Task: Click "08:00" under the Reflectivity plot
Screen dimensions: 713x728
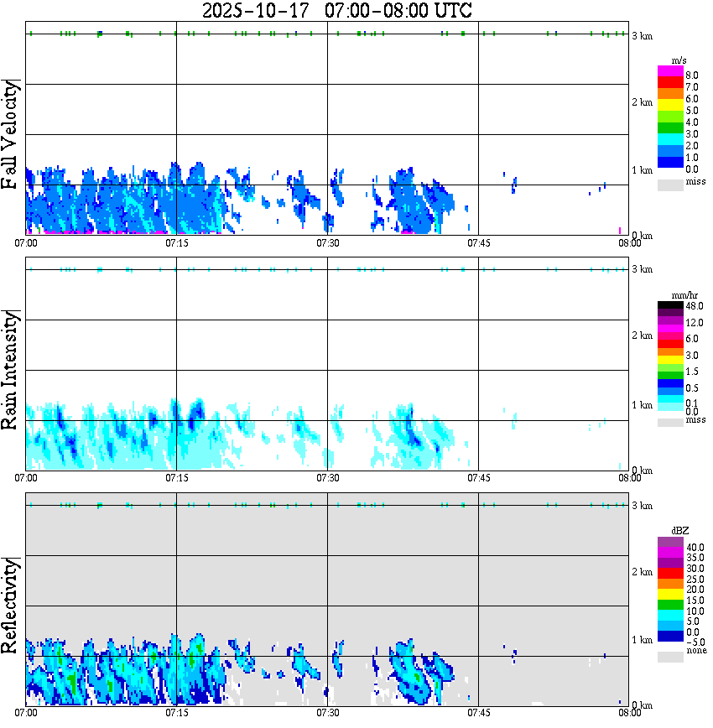Action: [630, 713]
